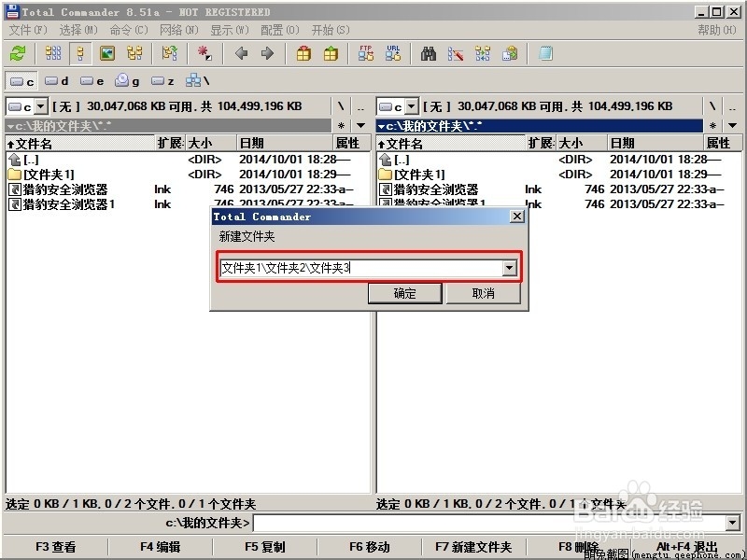Switch to full details view icon
Viewport: 747px width, 560px height.
[x=80, y=53]
